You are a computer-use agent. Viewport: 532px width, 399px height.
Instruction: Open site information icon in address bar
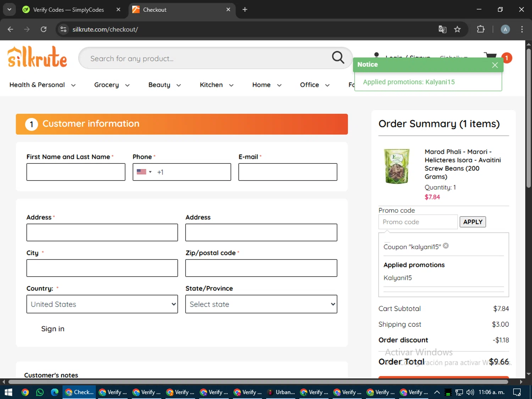click(x=63, y=29)
